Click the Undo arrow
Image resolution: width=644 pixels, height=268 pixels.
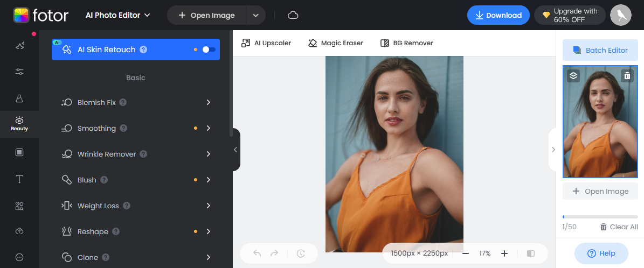(x=257, y=253)
